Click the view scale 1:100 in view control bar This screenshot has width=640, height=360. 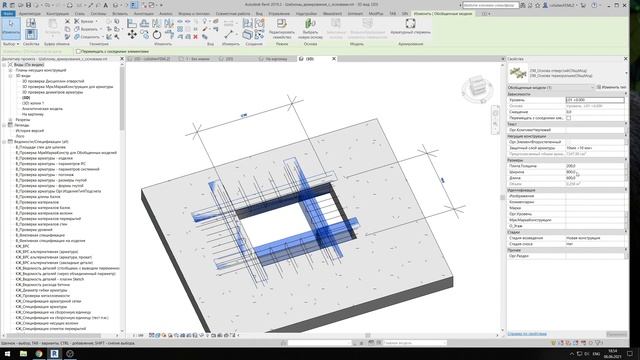coord(138,335)
